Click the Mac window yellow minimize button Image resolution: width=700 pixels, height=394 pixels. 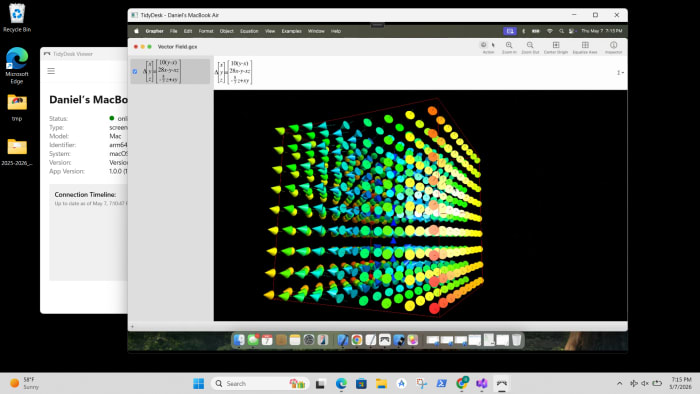point(143,46)
